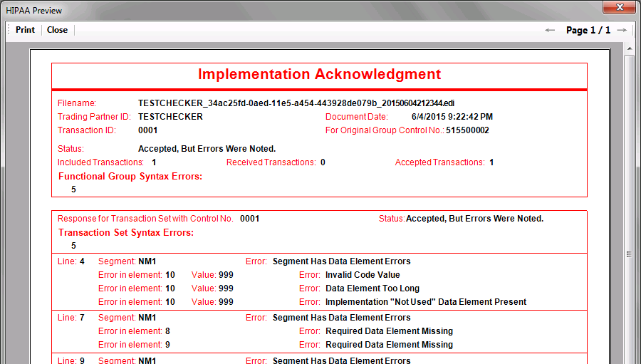Click the red window close X button
Screen dimensions: 641x364
pyautogui.click(x=617, y=8)
